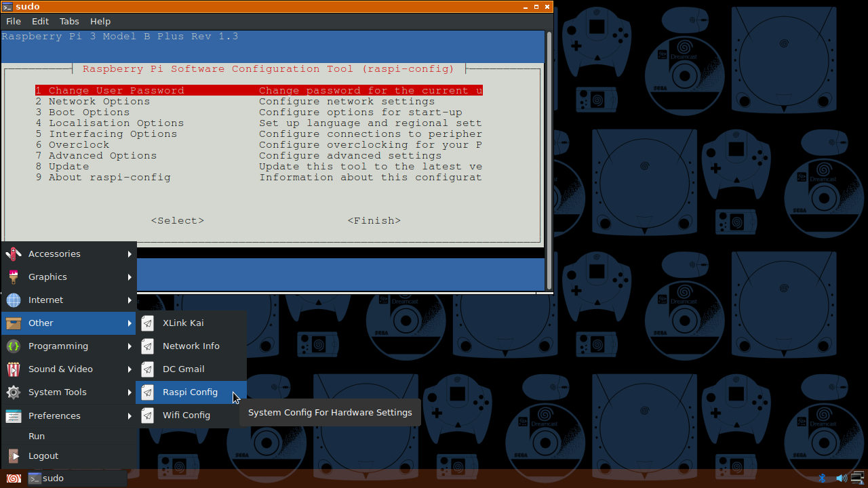Select 8 Update entry
The height and width of the screenshot is (488, 868).
[259, 167]
